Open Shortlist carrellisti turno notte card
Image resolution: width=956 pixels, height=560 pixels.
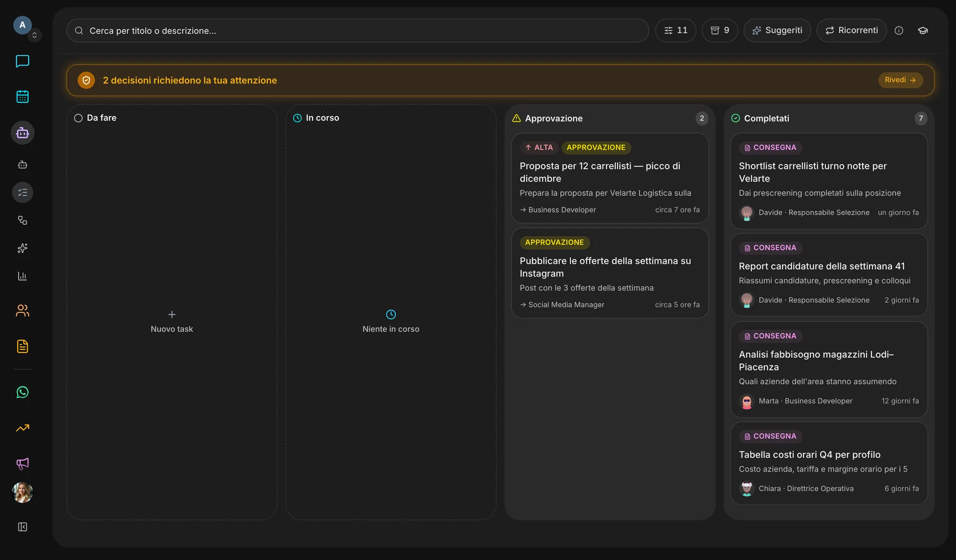(829, 181)
